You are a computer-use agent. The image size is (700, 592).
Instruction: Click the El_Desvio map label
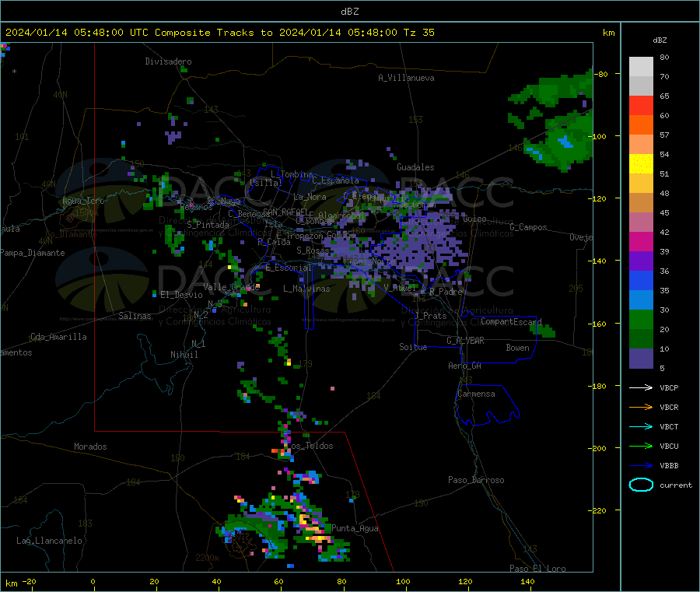point(181,295)
